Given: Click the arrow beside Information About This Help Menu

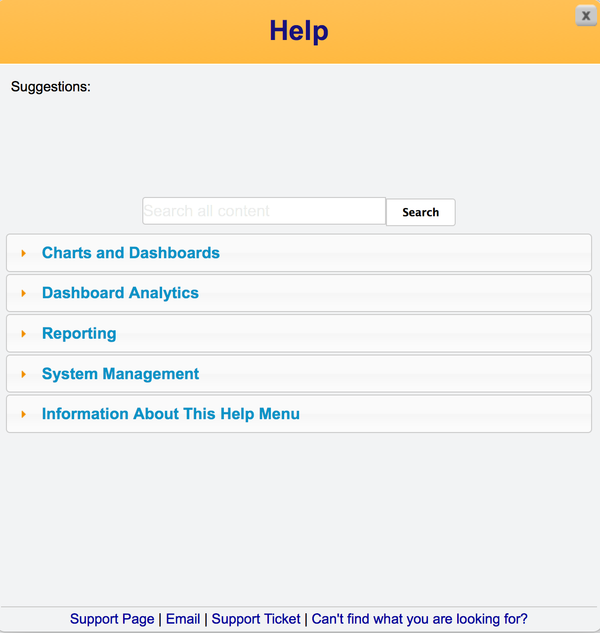Looking at the screenshot, I should coord(23,414).
